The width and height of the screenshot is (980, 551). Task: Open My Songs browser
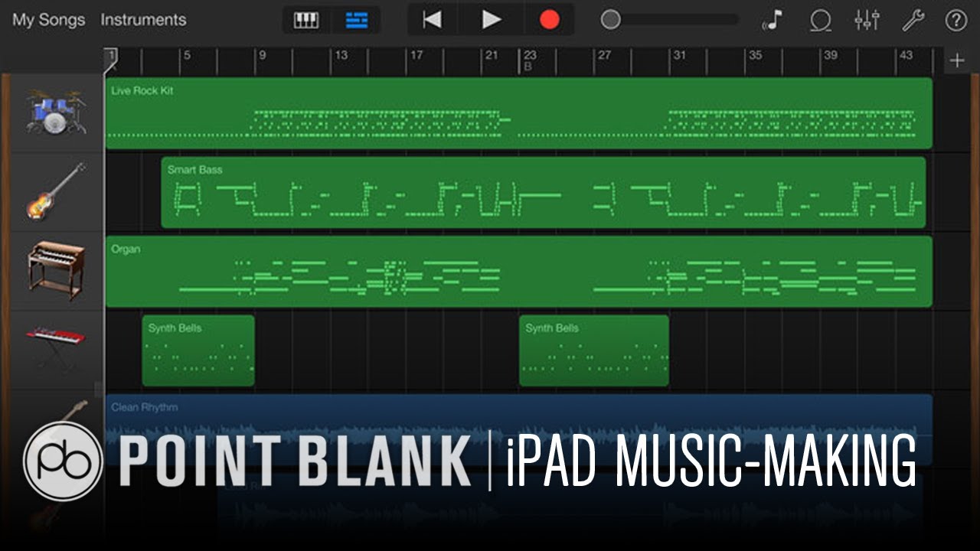pos(48,20)
